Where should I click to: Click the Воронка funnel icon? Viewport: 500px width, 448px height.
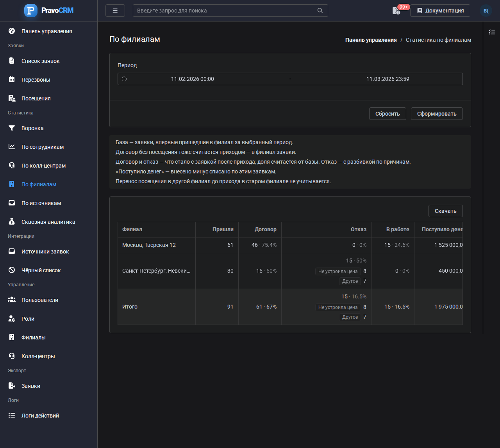12,128
